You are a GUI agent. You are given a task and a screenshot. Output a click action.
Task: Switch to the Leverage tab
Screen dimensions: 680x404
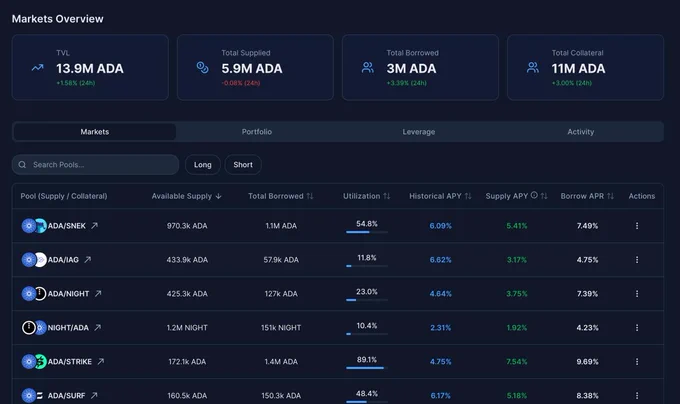pos(418,132)
